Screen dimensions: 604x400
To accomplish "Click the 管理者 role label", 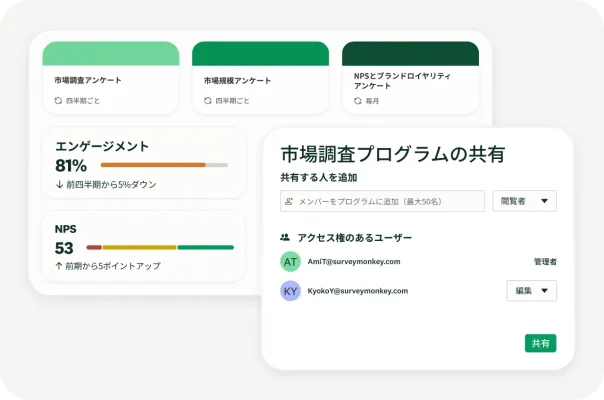I will pyautogui.click(x=545, y=262).
